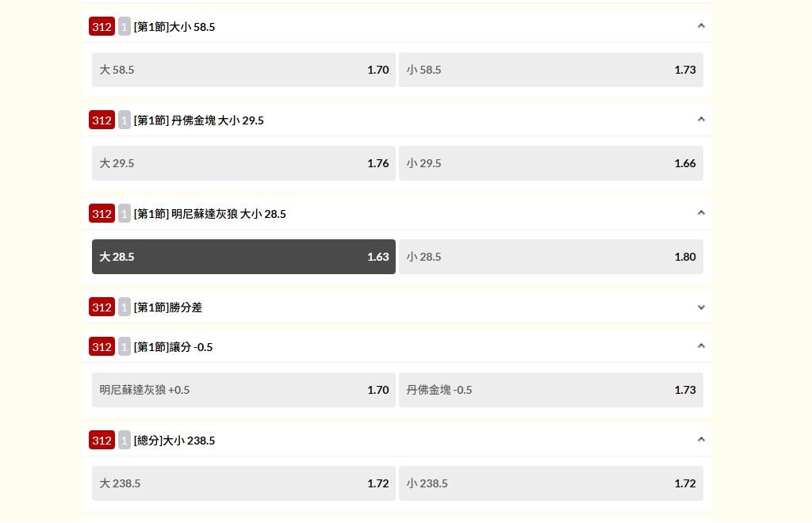Choose 大 238.5 total points bet

243,483
